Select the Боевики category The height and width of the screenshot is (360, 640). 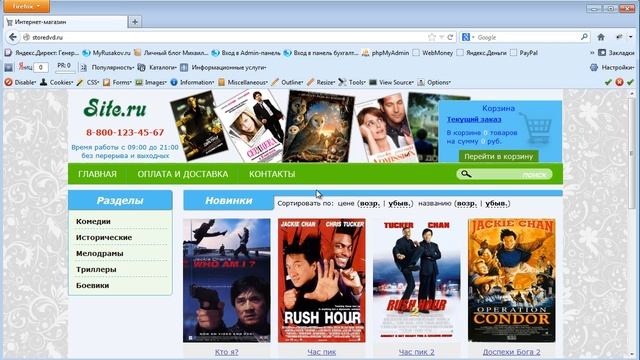[92, 285]
